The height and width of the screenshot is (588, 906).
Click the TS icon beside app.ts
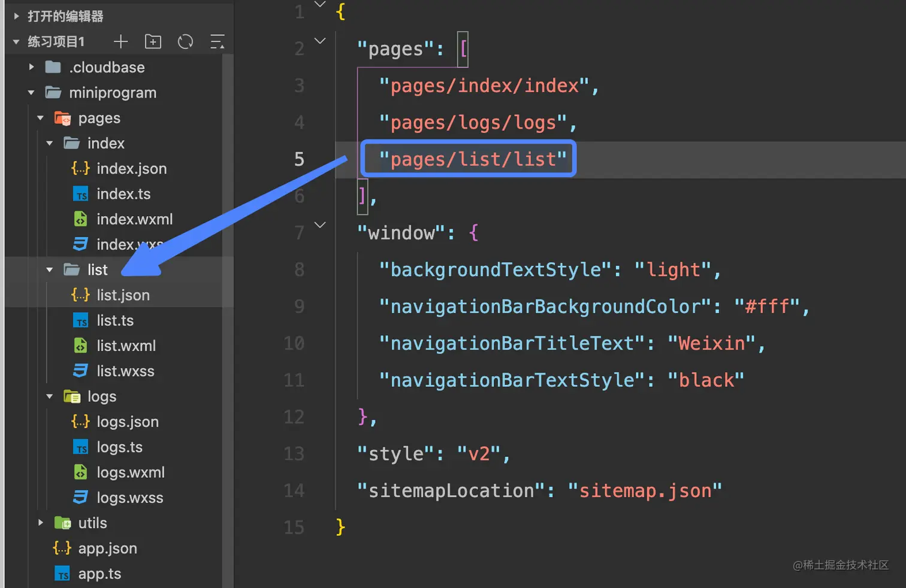click(x=62, y=574)
